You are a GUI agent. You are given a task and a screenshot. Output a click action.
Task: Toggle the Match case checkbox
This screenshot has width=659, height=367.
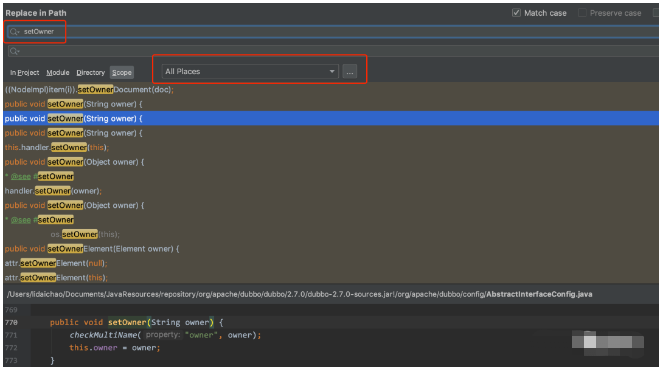click(x=516, y=13)
